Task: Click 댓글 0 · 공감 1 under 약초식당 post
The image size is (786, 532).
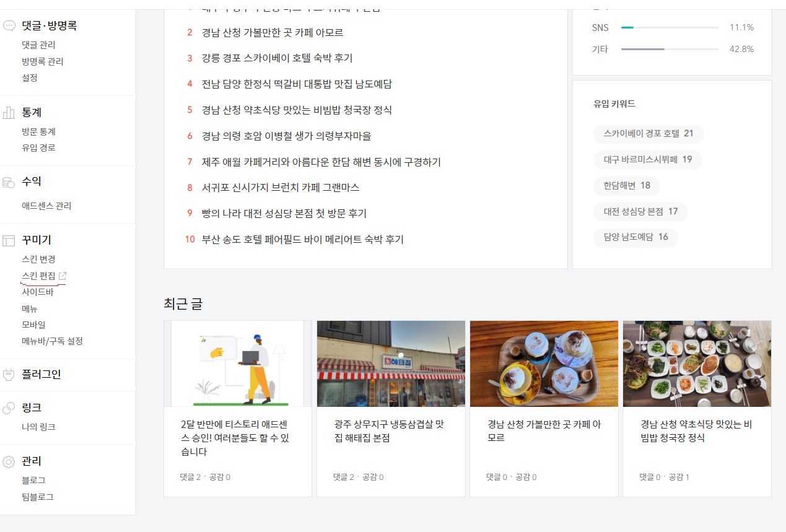Action: (665, 477)
